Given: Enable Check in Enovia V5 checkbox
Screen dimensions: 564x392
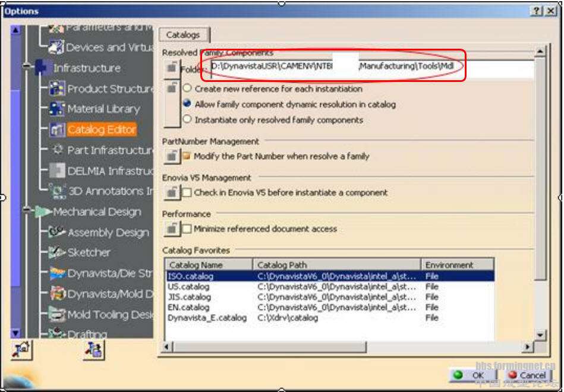Looking at the screenshot, I should [x=187, y=193].
